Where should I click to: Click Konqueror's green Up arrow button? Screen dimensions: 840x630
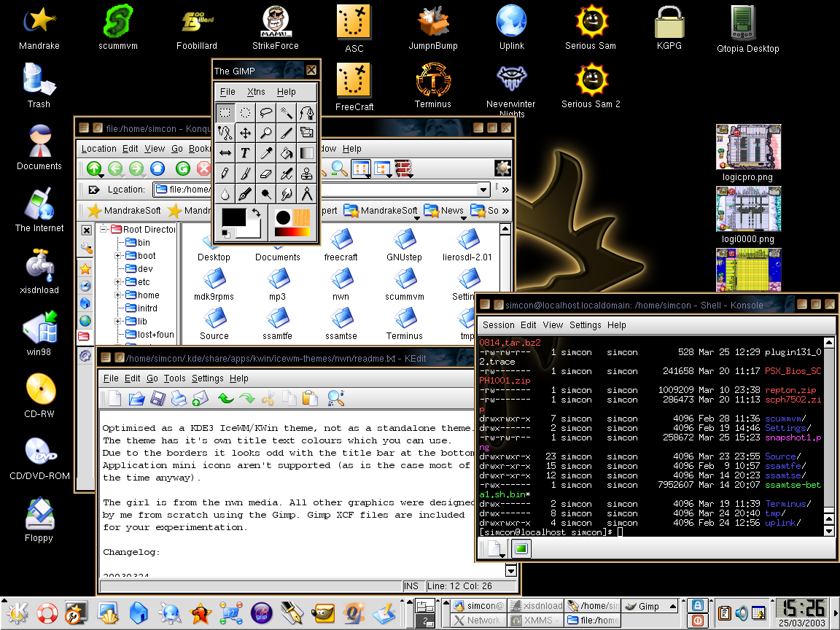click(x=94, y=168)
